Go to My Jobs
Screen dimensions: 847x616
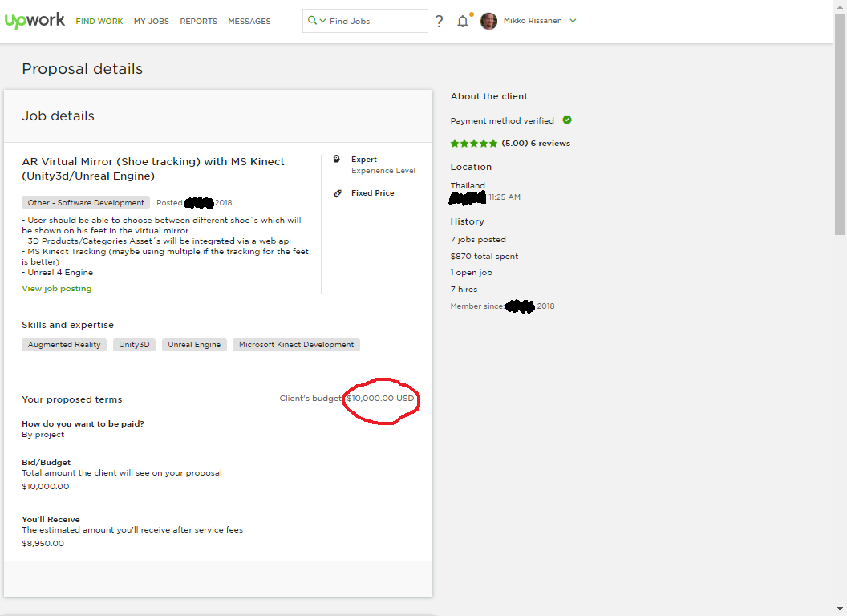pos(152,21)
